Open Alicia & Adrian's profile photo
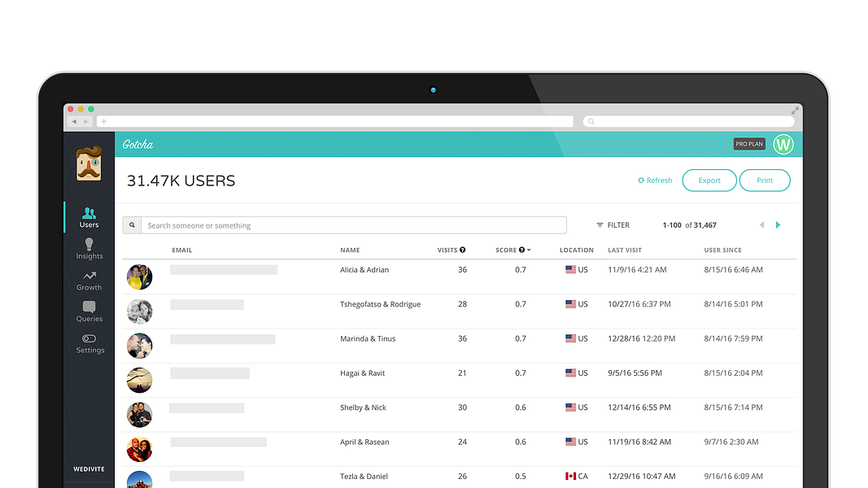 139,277
